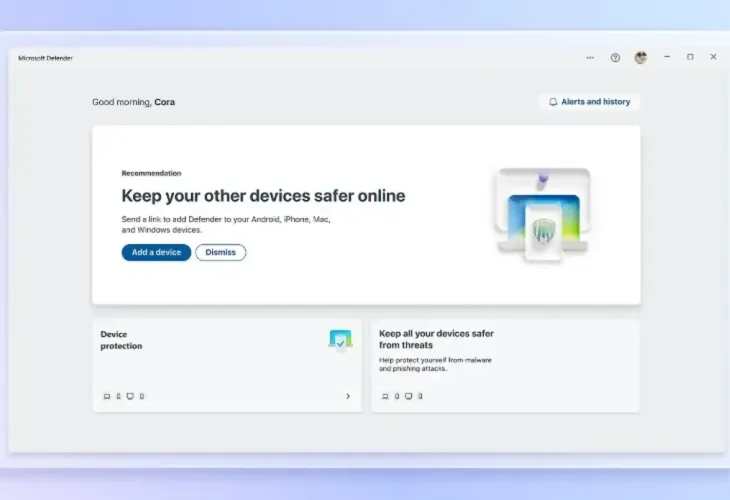Click laptop icon in the threats card
730x500 pixels.
pos(385,396)
